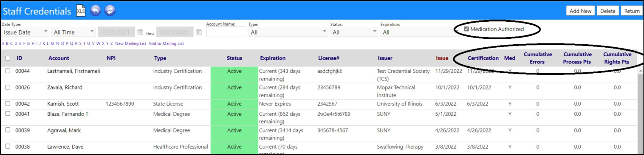
Task: Sort by the Issuer column header
Action: [385, 58]
